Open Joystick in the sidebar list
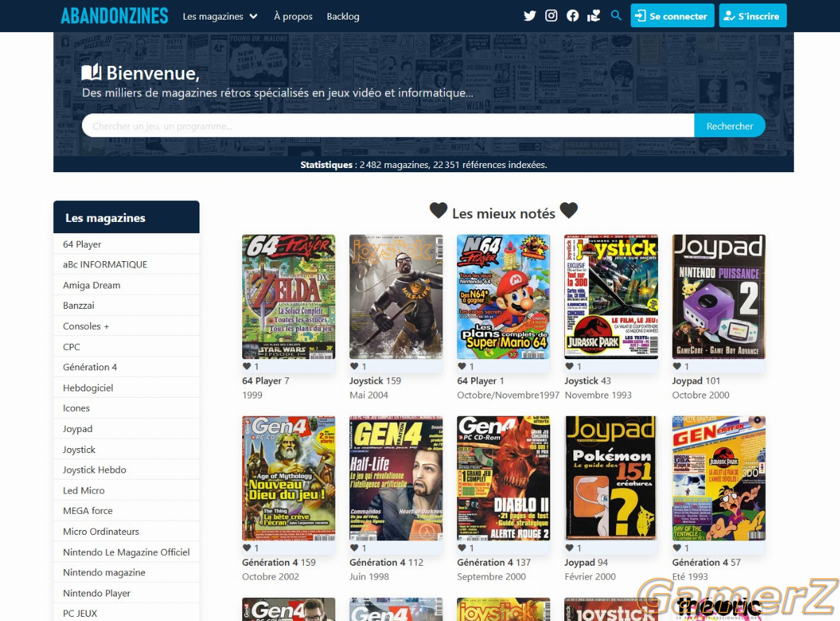The image size is (840, 621). [126, 449]
